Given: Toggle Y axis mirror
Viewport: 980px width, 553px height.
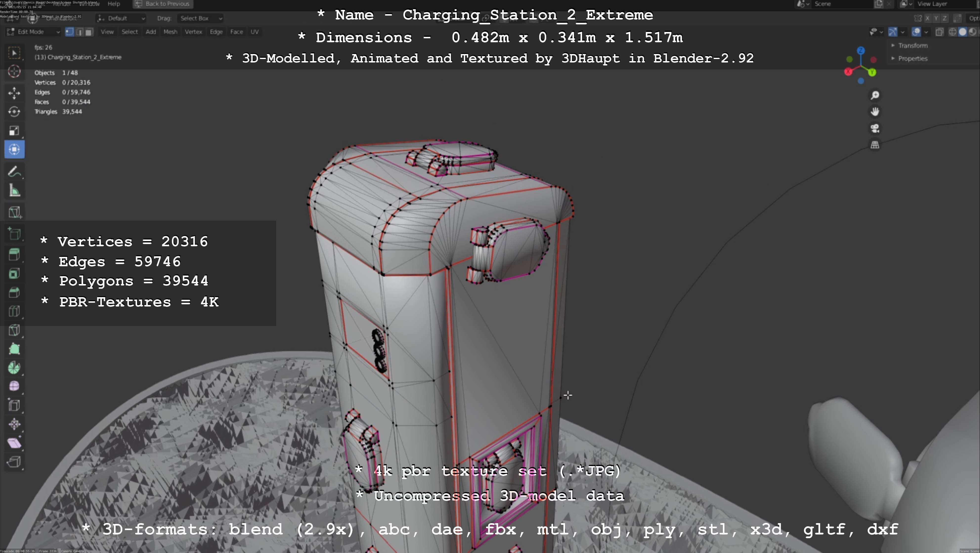Looking at the screenshot, I should tap(936, 18).
